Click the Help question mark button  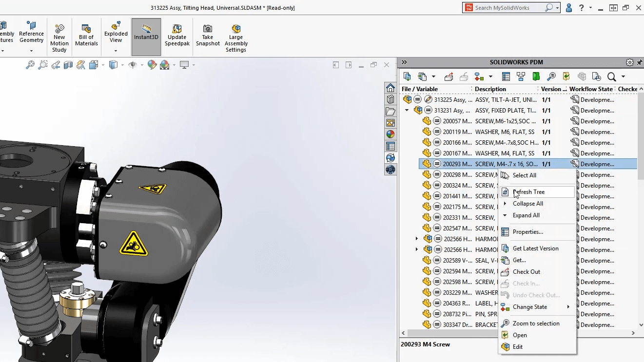click(x=582, y=8)
